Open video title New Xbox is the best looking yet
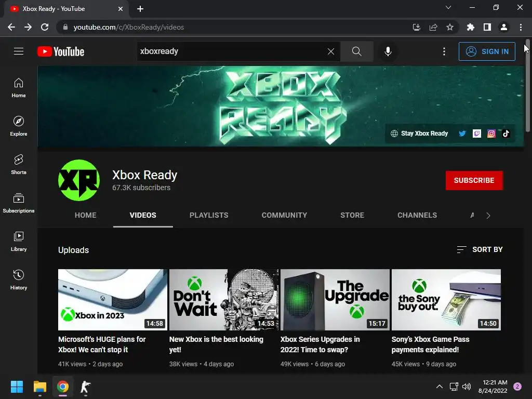Viewport: 532px width, 399px height. click(x=216, y=344)
